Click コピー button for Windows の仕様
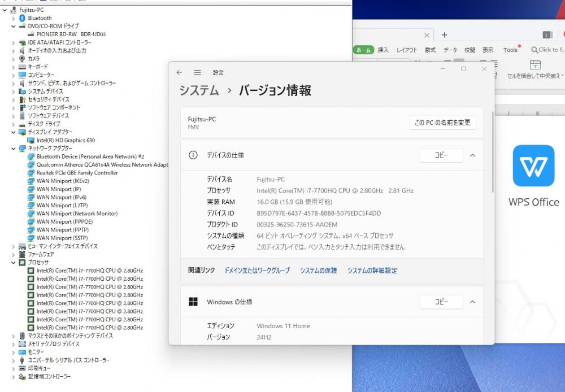 [441, 302]
